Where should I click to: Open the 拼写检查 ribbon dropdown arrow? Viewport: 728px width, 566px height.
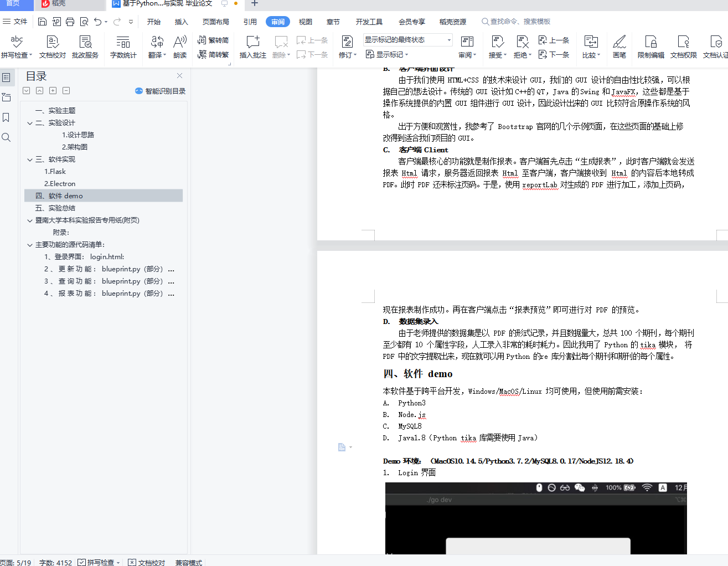coord(31,55)
